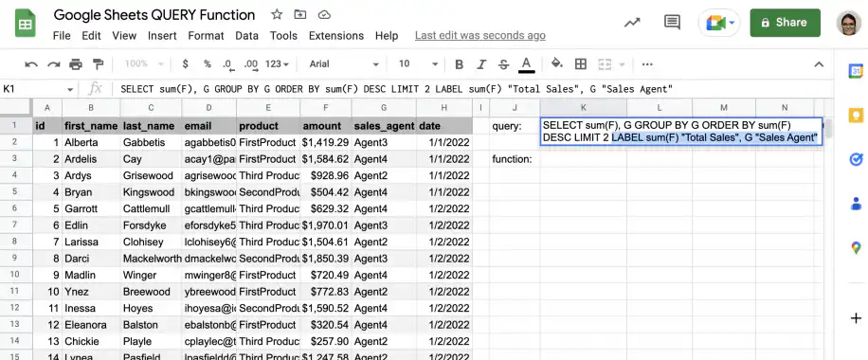868x360 pixels.
Task: Open the Insert menu
Action: pos(162,36)
